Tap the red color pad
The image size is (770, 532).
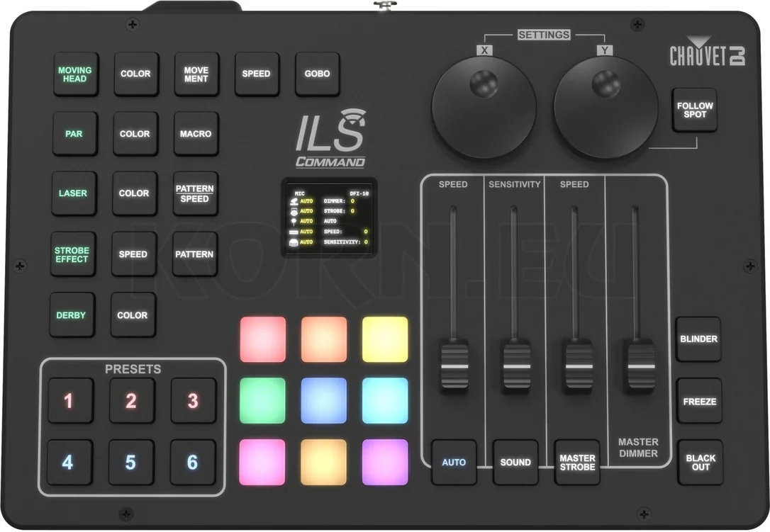263,339
